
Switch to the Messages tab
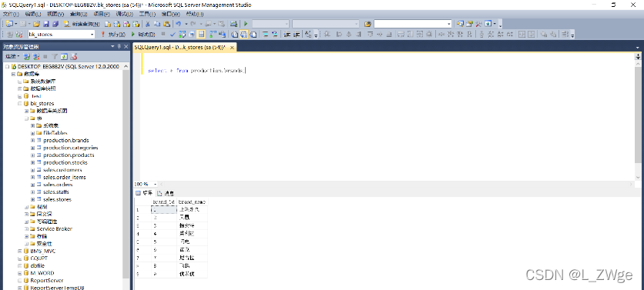[166, 193]
